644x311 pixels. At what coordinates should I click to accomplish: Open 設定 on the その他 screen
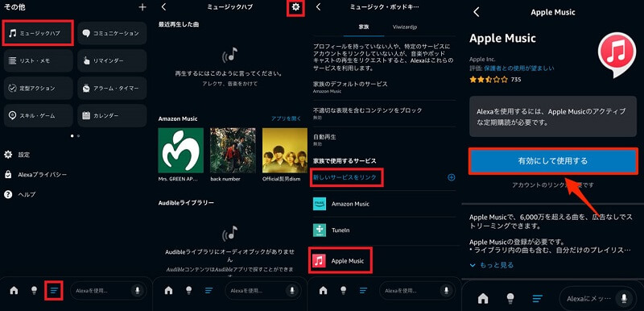click(x=17, y=155)
